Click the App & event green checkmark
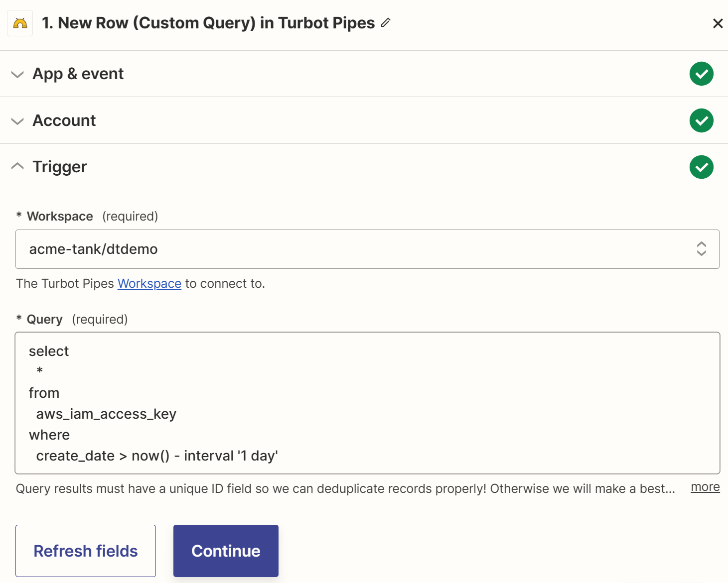This screenshot has height=583, width=728. coord(701,74)
